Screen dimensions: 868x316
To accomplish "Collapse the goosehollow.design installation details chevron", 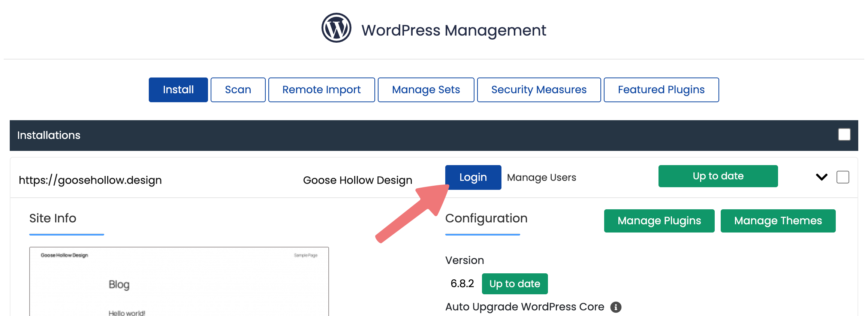I will tap(822, 177).
